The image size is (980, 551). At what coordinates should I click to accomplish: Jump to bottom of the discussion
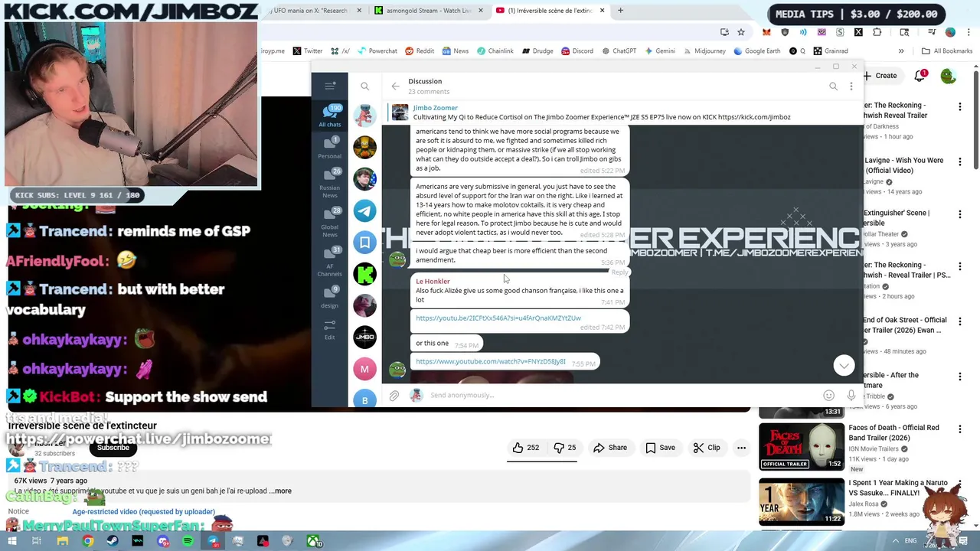(844, 365)
